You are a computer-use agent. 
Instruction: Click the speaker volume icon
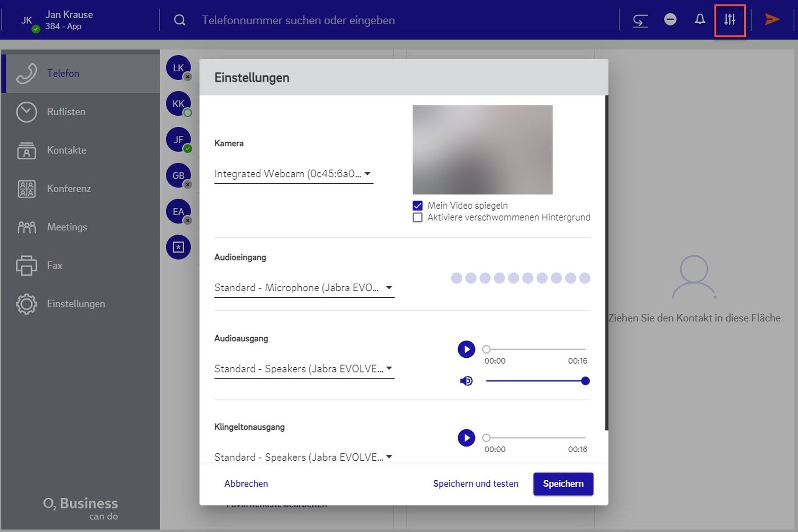[x=466, y=381]
